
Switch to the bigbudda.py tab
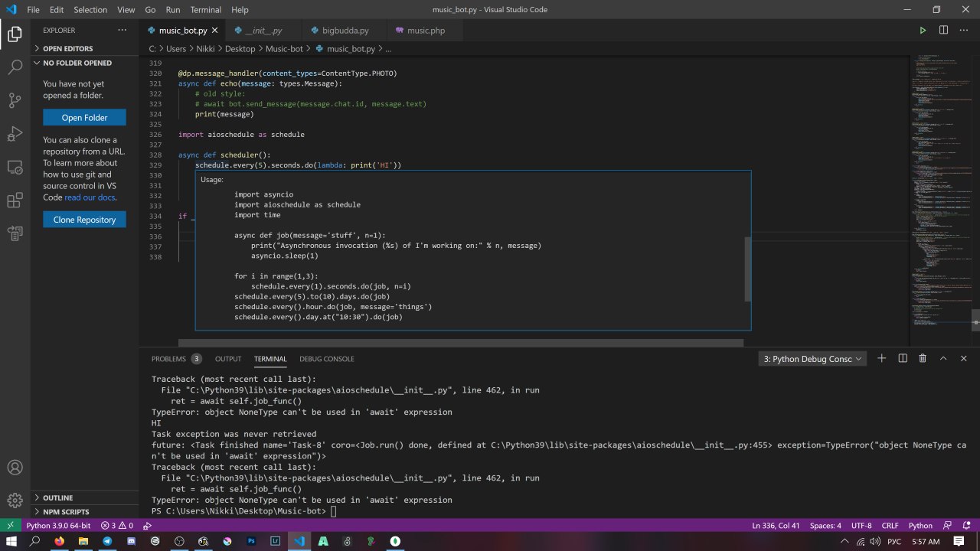[x=343, y=31]
